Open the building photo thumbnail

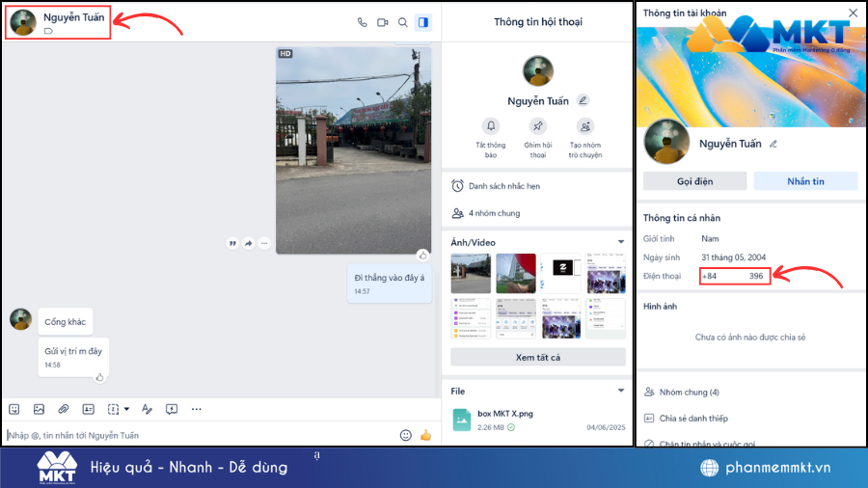(516, 273)
